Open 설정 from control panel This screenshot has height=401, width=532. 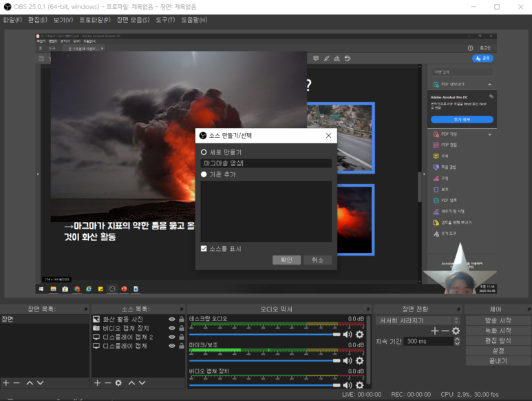498,351
